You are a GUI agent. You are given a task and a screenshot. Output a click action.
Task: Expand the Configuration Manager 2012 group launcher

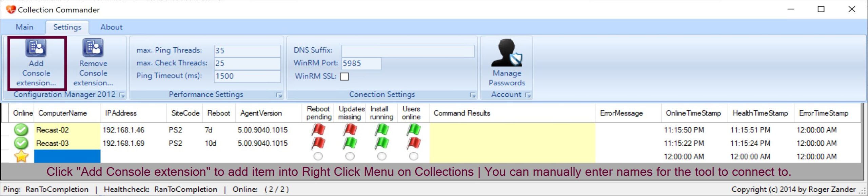click(x=122, y=95)
